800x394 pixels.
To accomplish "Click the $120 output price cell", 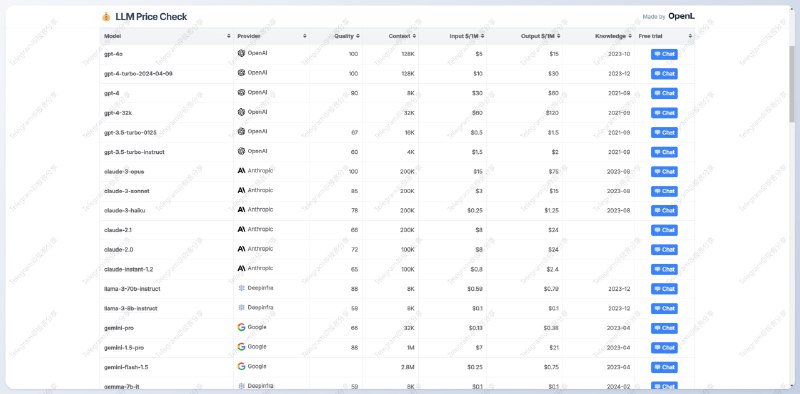I will (x=553, y=113).
